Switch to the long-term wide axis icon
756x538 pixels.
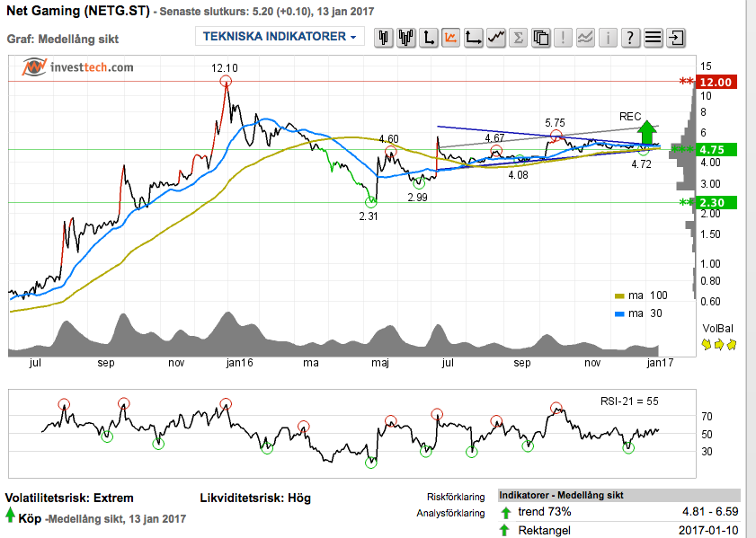coord(474,37)
